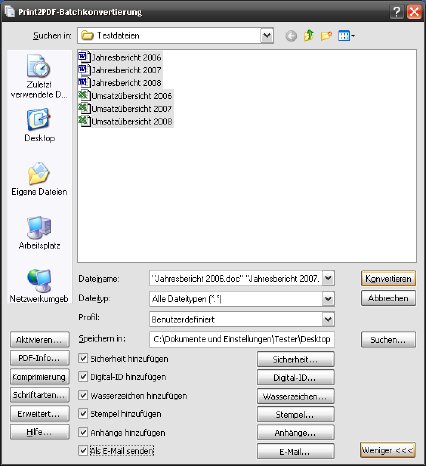Open Netzwerkumgebung shortcut
426x466 pixels.
click(x=39, y=286)
